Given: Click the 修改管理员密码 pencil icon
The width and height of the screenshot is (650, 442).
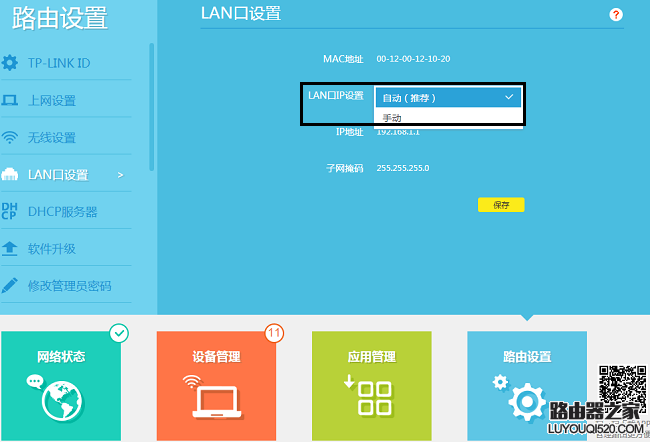Looking at the screenshot, I should tap(10, 285).
